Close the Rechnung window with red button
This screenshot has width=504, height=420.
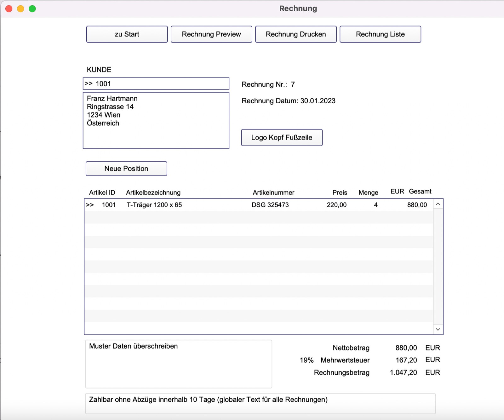[x=9, y=9]
